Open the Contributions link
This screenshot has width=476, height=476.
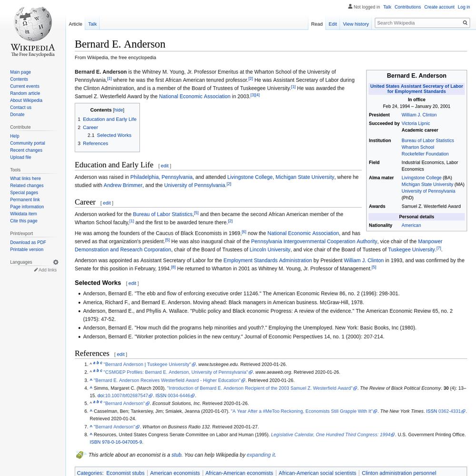(x=407, y=7)
